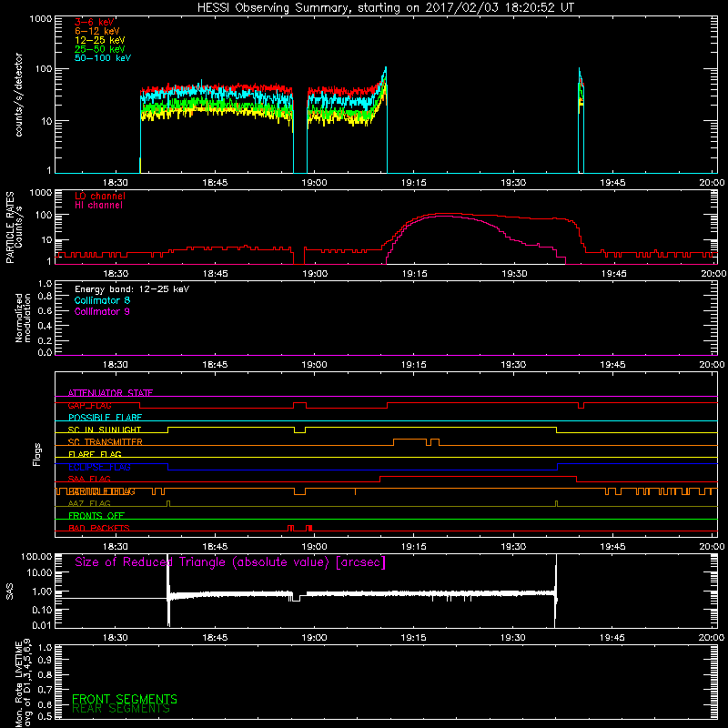Click the 'Size of Reduced Triangle' label

click(230, 562)
